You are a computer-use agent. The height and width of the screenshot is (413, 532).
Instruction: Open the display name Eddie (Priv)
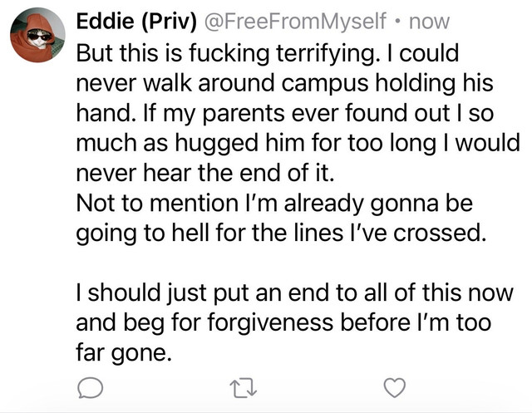[136, 22]
